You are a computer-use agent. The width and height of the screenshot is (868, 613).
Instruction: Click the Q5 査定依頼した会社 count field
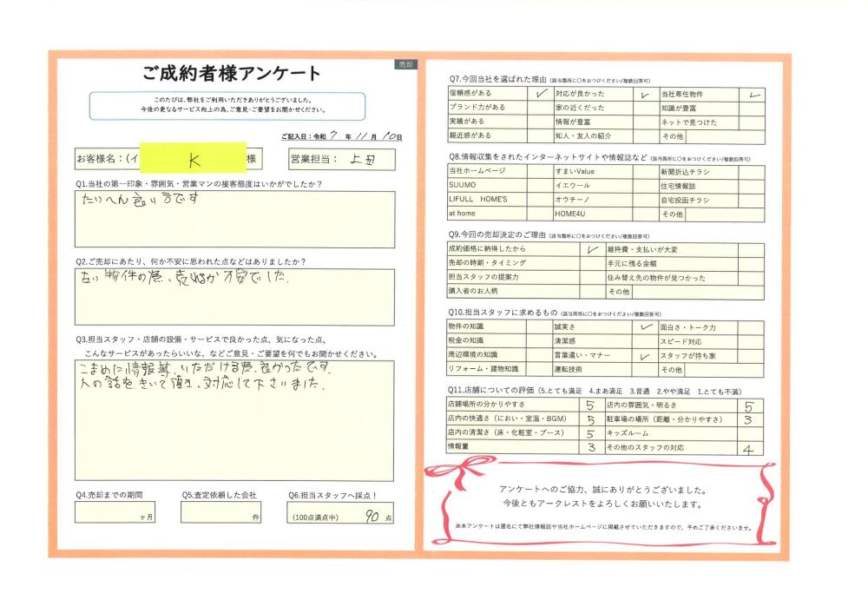coord(220,512)
